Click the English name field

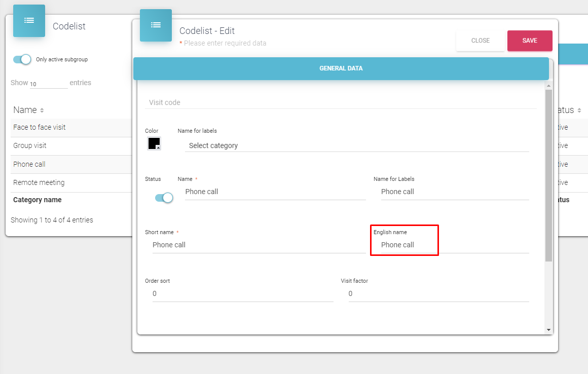click(x=455, y=245)
